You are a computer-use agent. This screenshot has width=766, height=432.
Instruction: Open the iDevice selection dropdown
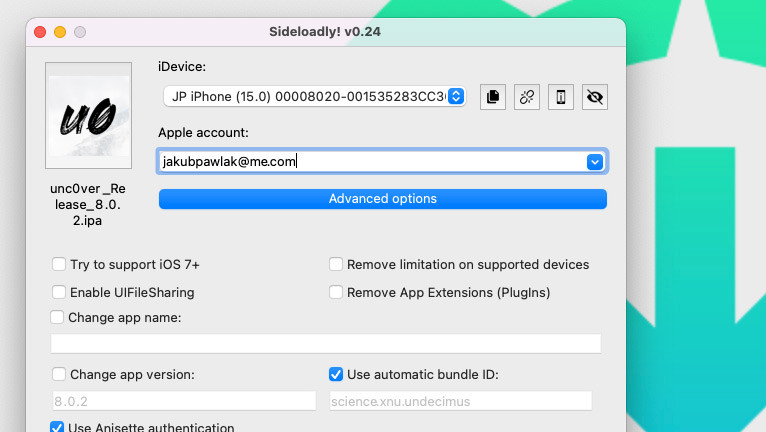314,96
